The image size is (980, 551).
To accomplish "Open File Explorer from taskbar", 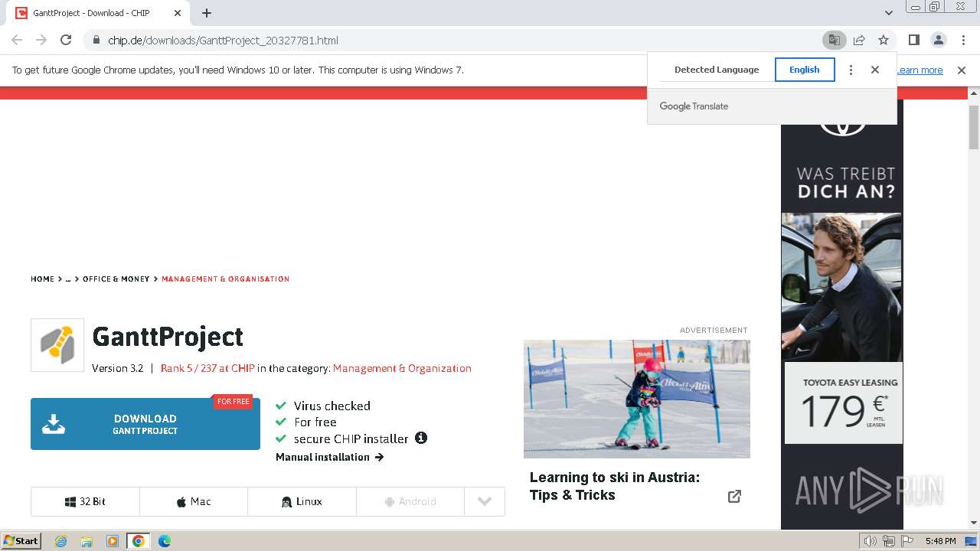I will (x=87, y=541).
